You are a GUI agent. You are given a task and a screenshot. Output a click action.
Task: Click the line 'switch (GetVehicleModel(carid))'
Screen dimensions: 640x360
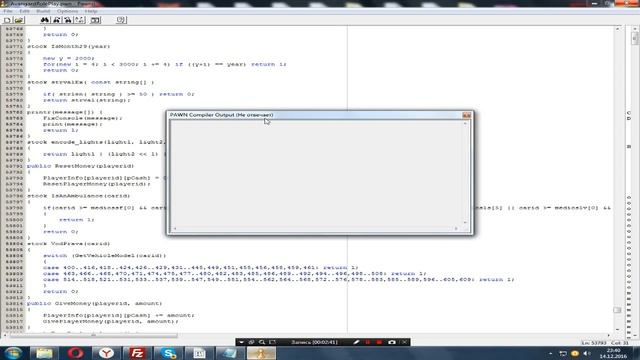coord(104,256)
